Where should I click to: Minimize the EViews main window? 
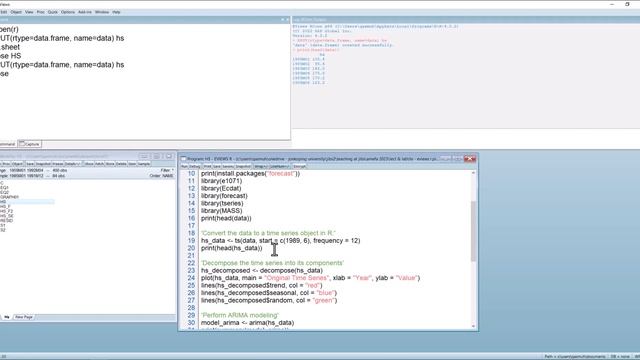(x=612, y=4)
